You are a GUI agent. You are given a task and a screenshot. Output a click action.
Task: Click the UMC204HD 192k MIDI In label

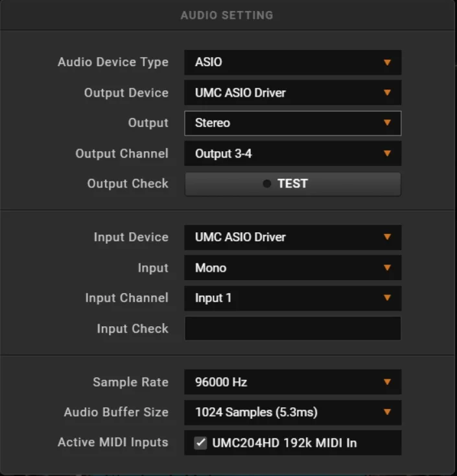pyautogui.click(x=285, y=443)
